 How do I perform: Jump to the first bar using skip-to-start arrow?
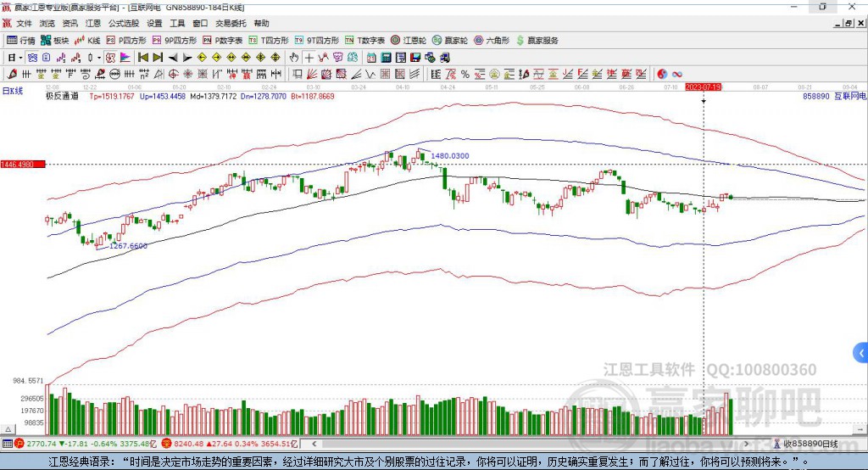click(143, 58)
